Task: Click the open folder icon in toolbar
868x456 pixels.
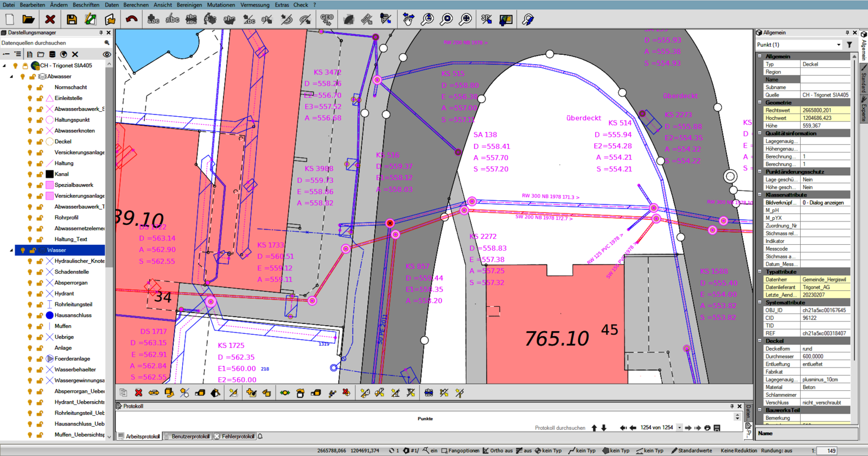Action: click(x=28, y=20)
